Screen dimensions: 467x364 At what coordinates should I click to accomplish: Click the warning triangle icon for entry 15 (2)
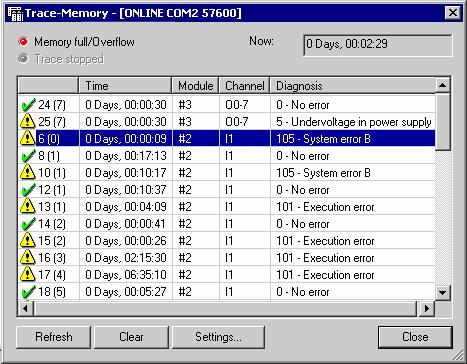pos(28,240)
